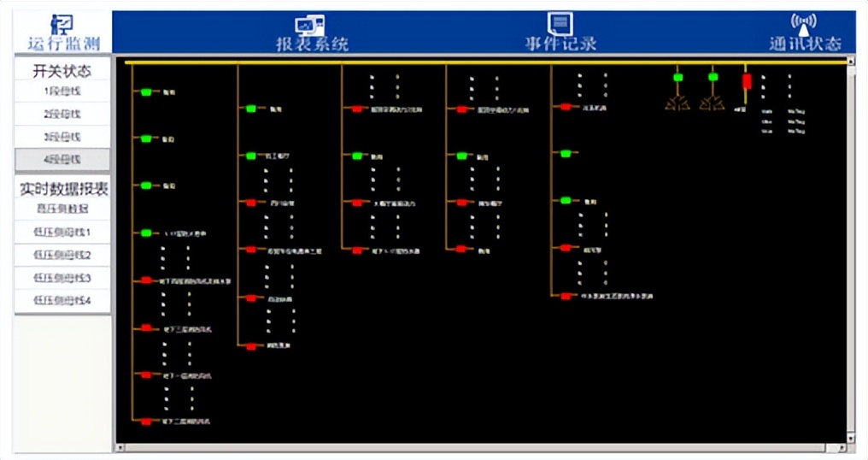Image resolution: width=868 pixels, height=460 pixels.
Task: Select 1段母线 in switch status list
Action: 62,91
